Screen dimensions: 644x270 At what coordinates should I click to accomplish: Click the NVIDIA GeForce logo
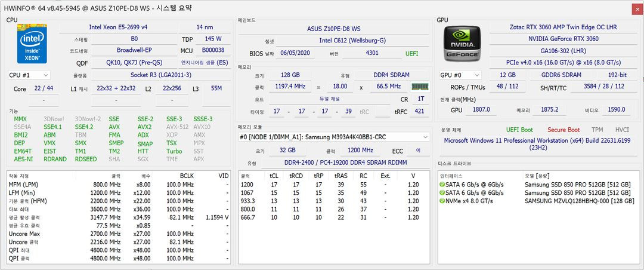[463, 44]
